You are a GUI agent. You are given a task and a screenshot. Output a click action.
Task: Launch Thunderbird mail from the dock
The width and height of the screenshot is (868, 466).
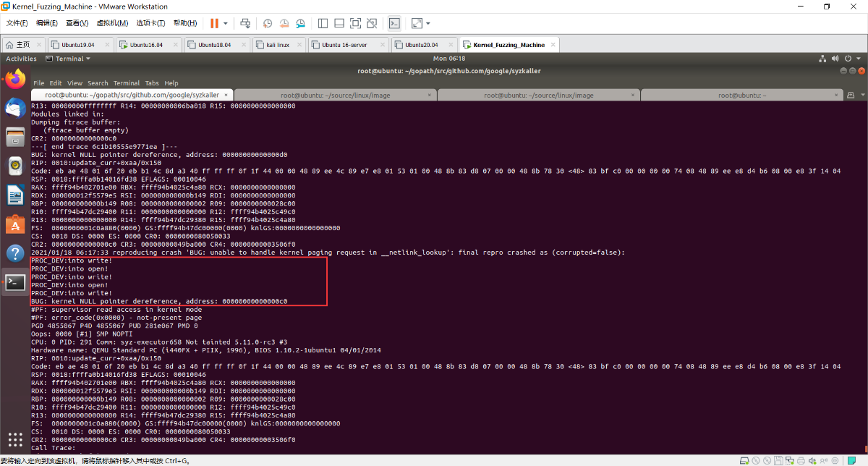(x=15, y=108)
